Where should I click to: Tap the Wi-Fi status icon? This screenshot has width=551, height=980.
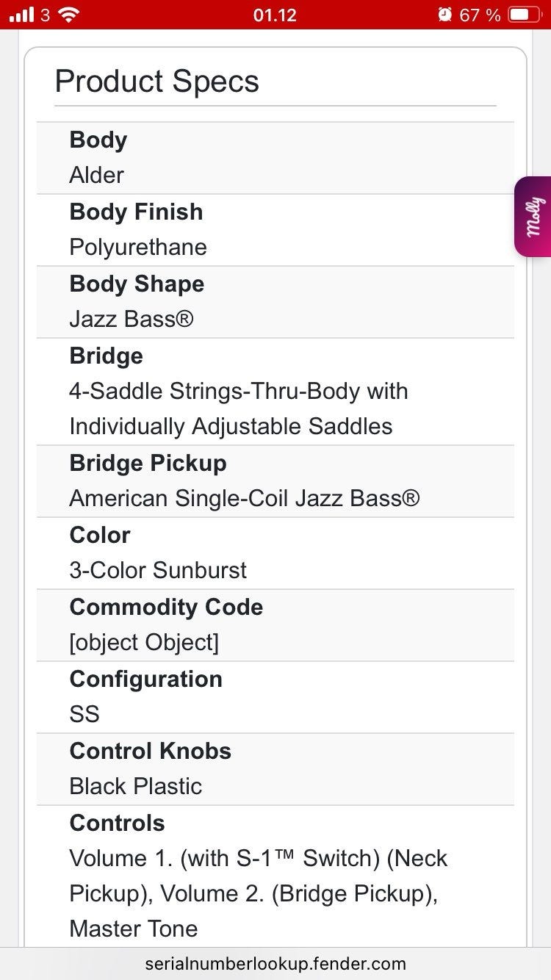click(69, 15)
